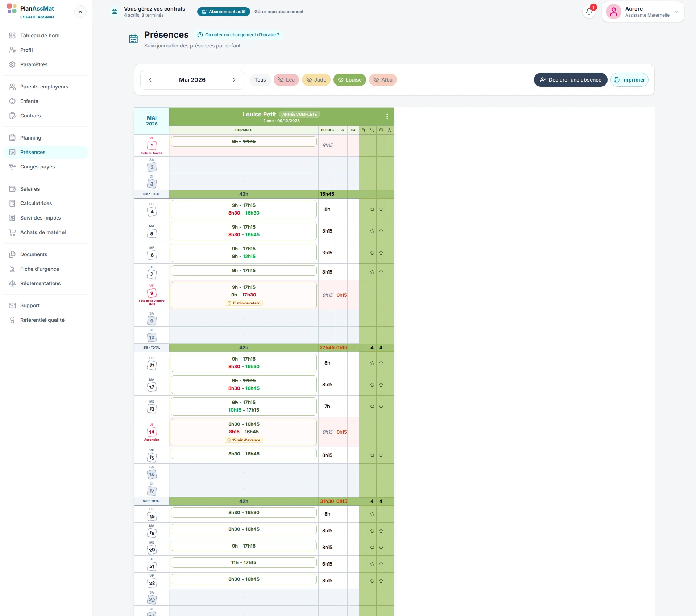Click the Présences calendar icon beside the title
Screen dimensions: 696x616
click(x=133, y=39)
